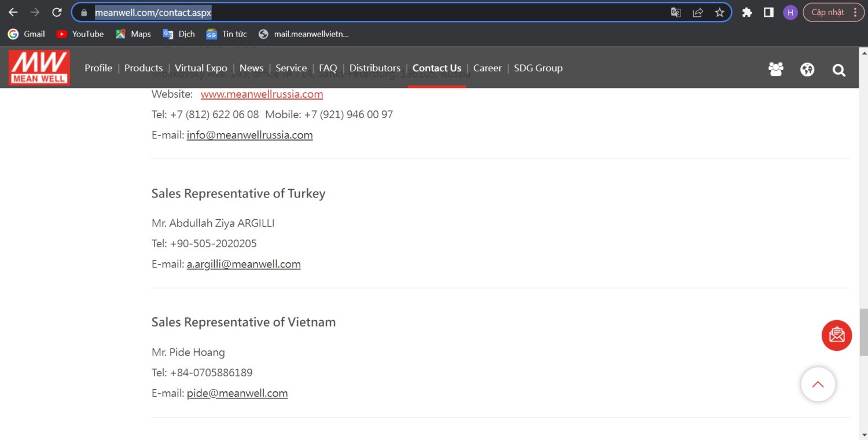Open the Virtual Expo menu
This screenshot has height=440, width=868.
pyautogui.click(x=201, y=68)
